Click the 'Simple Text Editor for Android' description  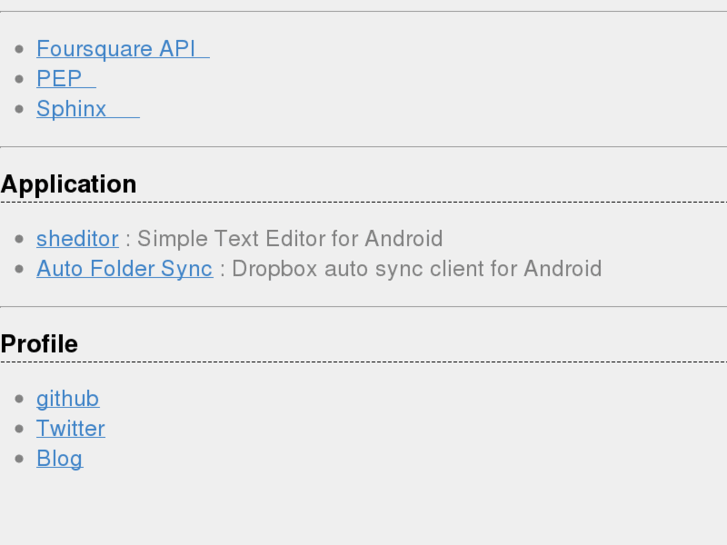pyautogui.click(x=290, y=239)
